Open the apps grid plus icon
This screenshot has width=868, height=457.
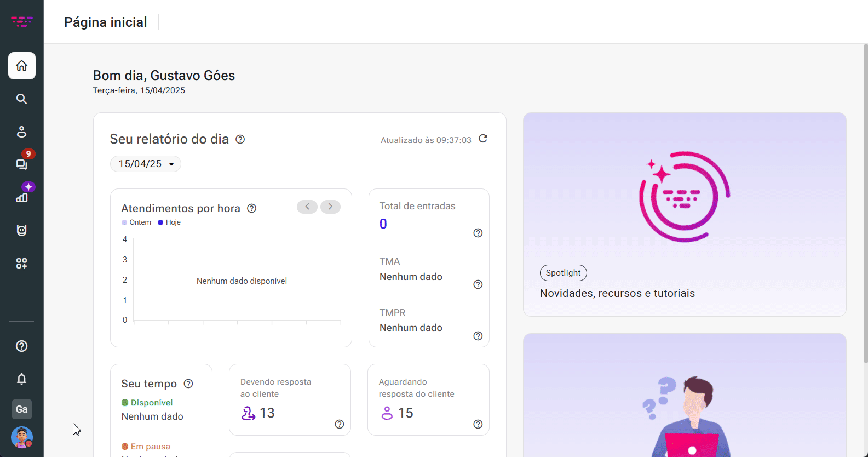click(x=22, y=263)
